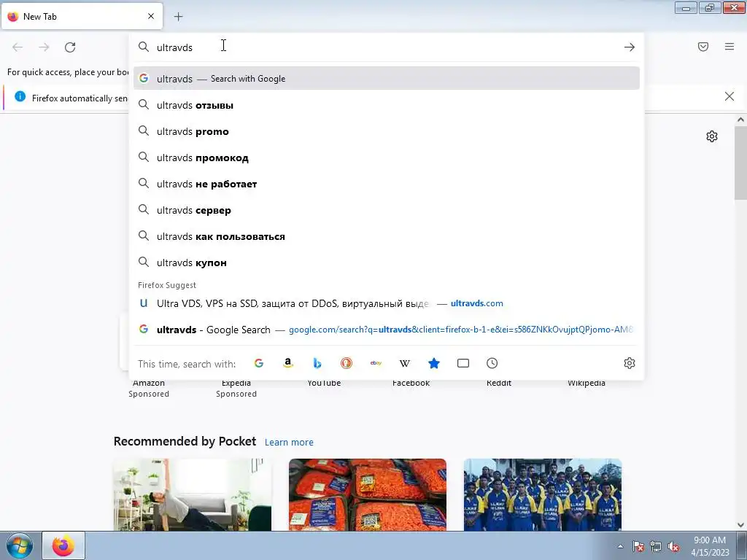Screen dimensions: 747x560
Task: Open new tab page personalize gear
Action: tap(712, 136)
